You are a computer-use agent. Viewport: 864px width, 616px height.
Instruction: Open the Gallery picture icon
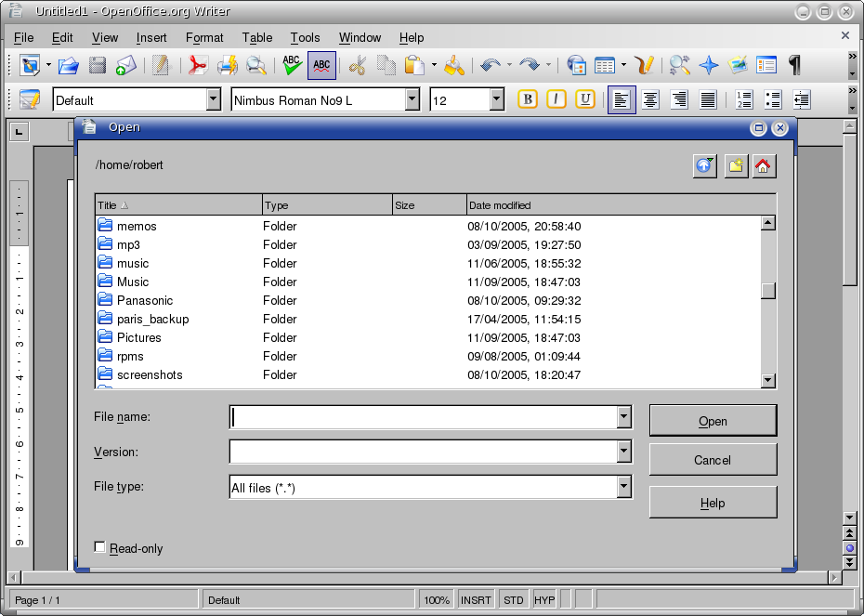tap(738, 66)
